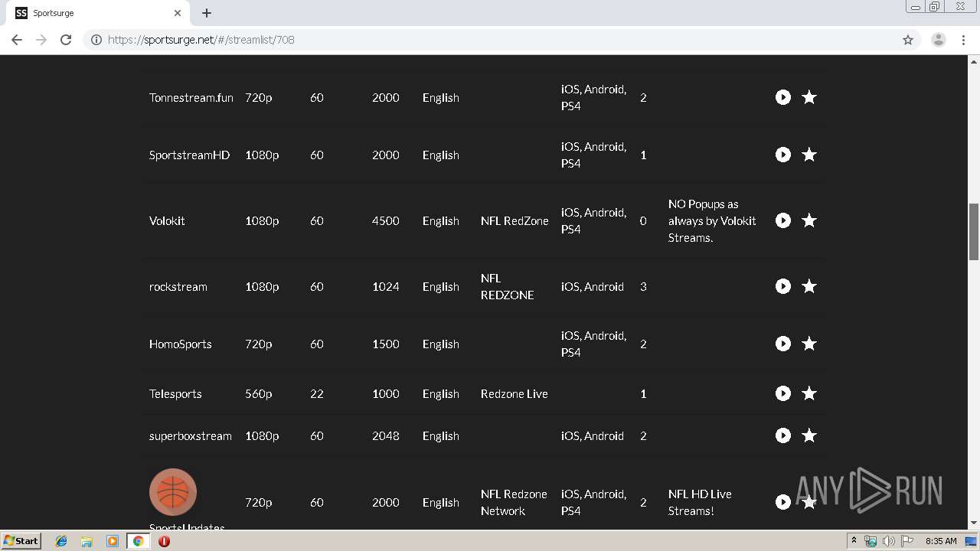Star the superboxstream stream
Viewport: 980px width, 551px height.
click(x=809, y=435)
